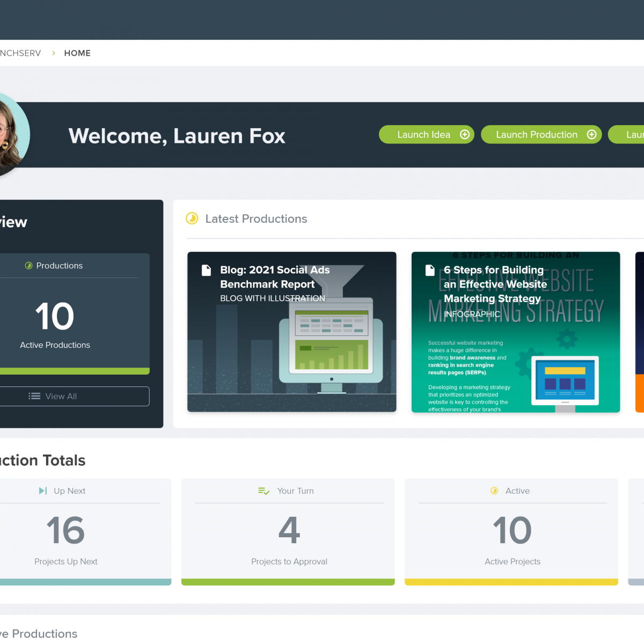Click the list icon in View All
This screenshot has width=644, height=644.
[x=34, y=396]
